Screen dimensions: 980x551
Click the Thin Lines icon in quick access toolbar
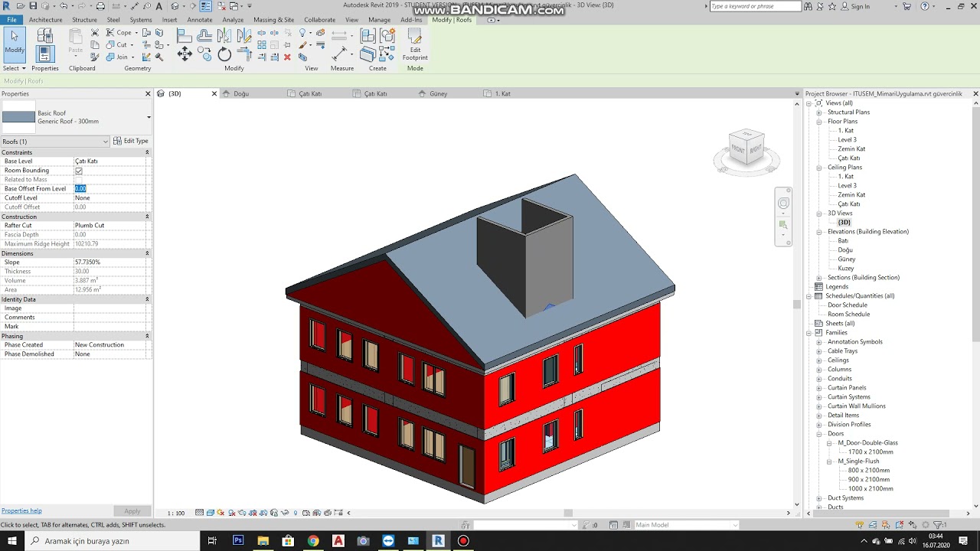pyautogui.click(x=205, y=6)
